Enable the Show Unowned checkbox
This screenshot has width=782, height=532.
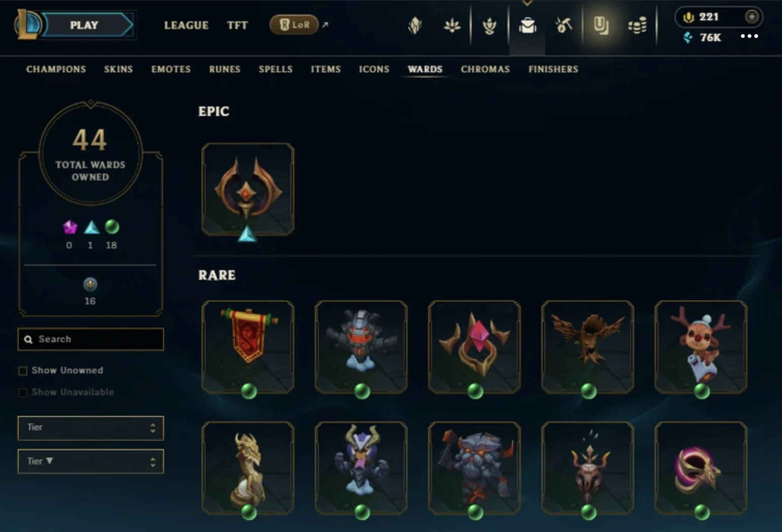23,371
